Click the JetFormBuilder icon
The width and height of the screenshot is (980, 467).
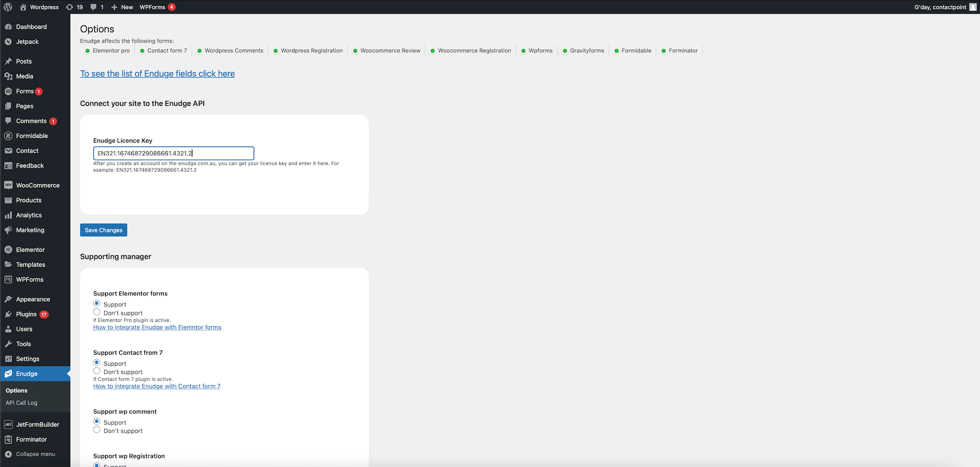pyautogui.click(x=8, y=425)
